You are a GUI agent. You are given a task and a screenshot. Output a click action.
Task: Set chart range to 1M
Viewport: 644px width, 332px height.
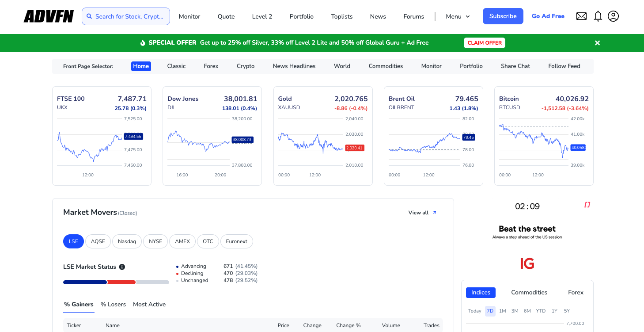(x=503, y=311)
